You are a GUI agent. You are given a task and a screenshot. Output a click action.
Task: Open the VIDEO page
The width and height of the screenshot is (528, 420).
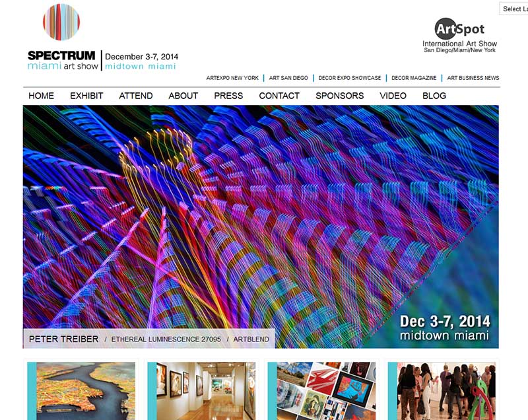[393, 96]
